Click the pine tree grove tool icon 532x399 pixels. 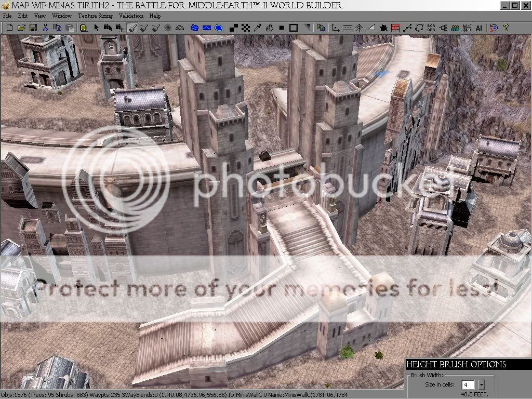(360, 28)
